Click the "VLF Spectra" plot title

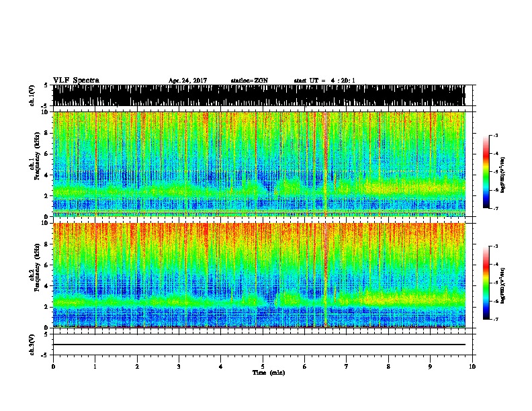coord(76,81)
